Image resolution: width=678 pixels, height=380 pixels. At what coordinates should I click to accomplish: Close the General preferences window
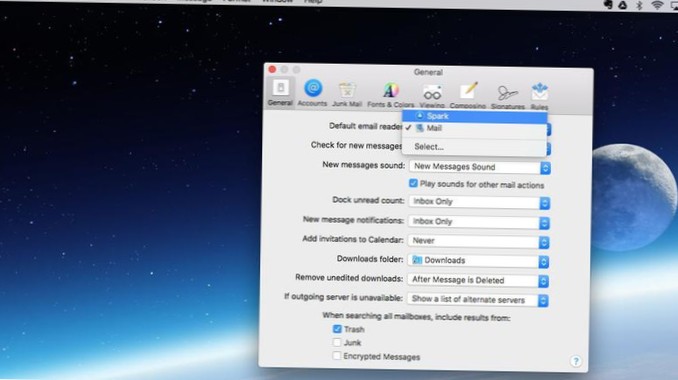[x=272, y=69]
